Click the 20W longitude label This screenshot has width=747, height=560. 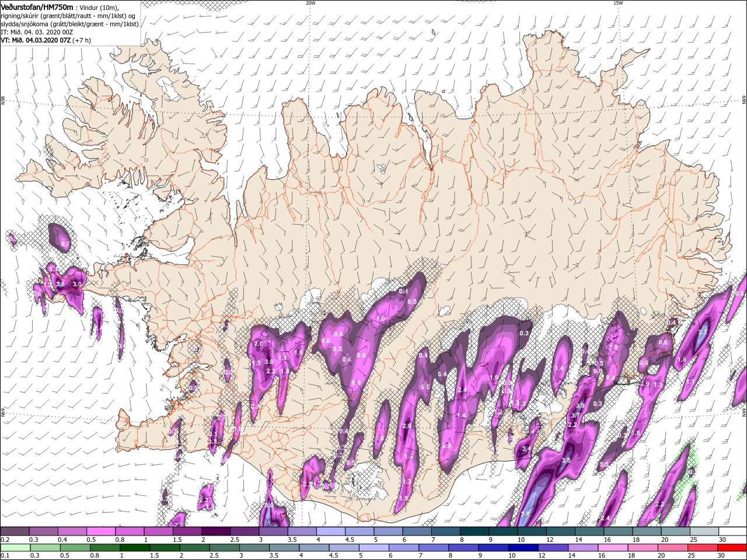click(310, 3)
